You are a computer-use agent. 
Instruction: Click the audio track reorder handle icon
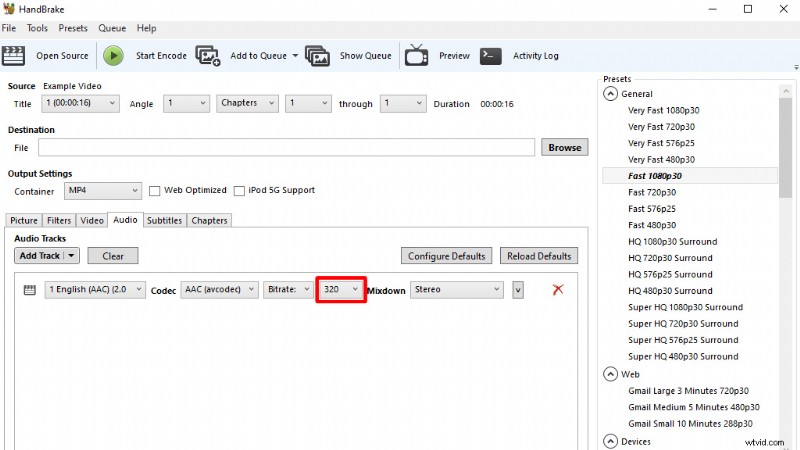tap(30, 290)
